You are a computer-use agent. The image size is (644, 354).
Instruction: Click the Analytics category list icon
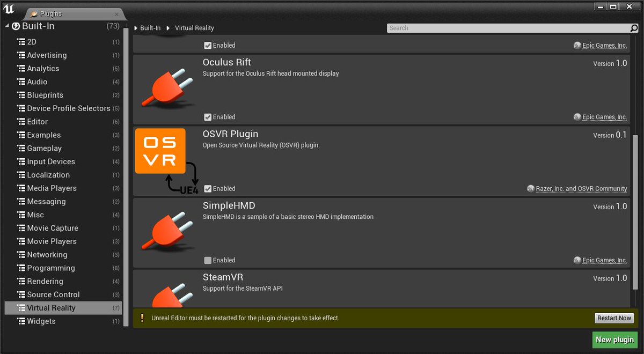(21, 69)
